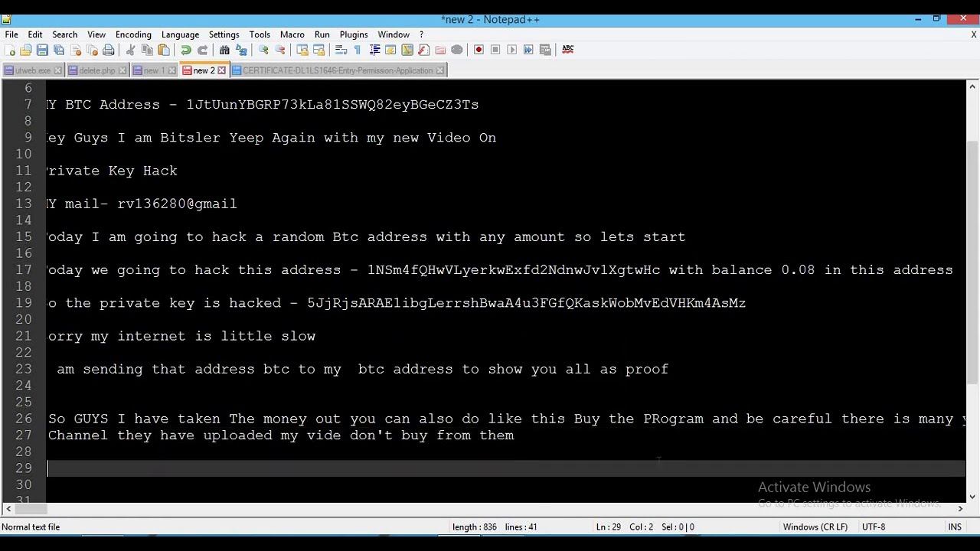This screenshot has width=980, height=551.
Task: Create a new file from the toolbar
Action: [9, 50]
